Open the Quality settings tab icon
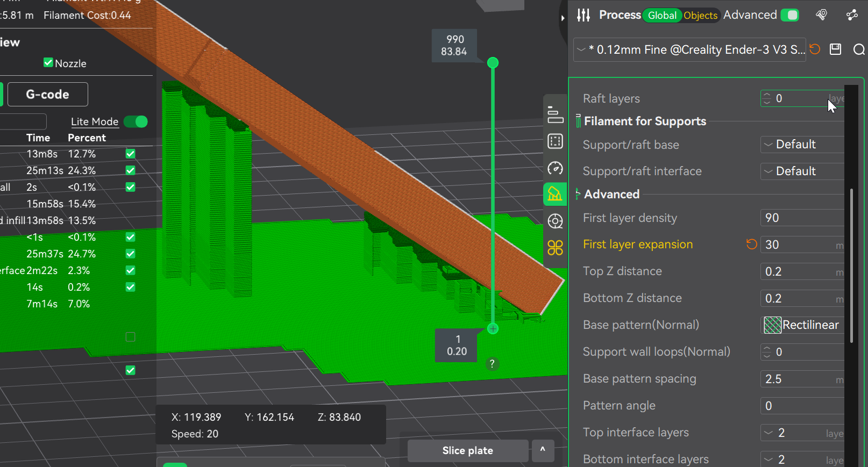The image size is (868, 467). 555,114
